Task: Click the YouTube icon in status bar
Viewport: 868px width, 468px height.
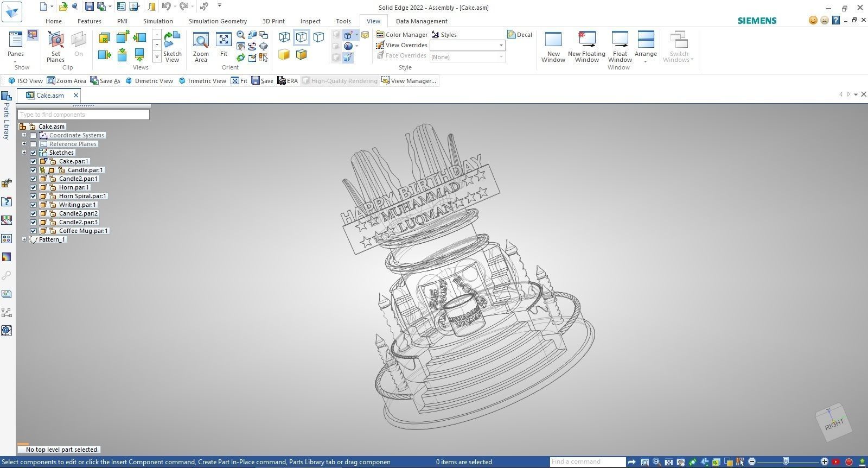Action: [x=836, y=462]
